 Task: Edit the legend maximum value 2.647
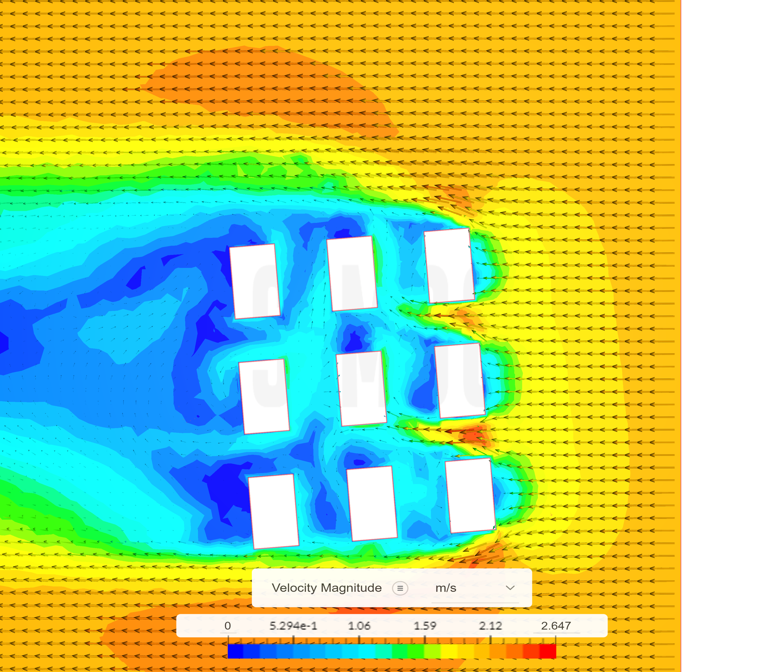click(556, 626)
